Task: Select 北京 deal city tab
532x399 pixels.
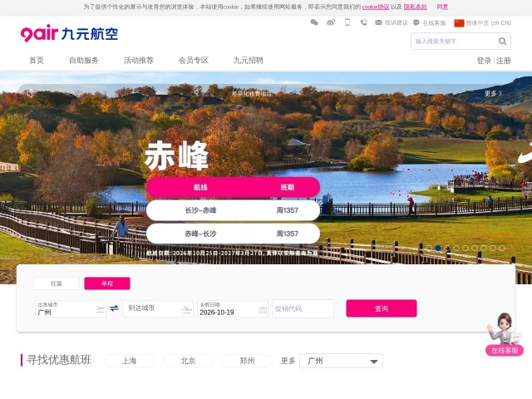Action: [188, 361]
